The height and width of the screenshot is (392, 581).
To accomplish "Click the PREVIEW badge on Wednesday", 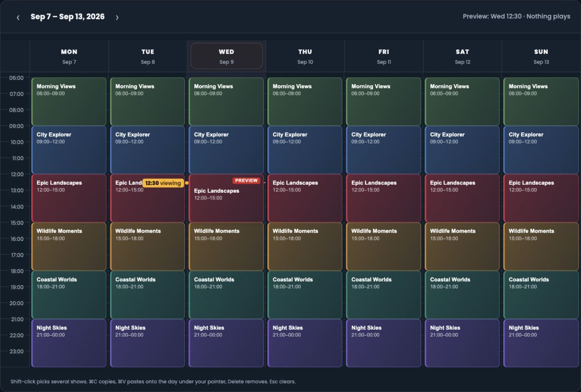I will pyautogui.click(x=246, y=181).
